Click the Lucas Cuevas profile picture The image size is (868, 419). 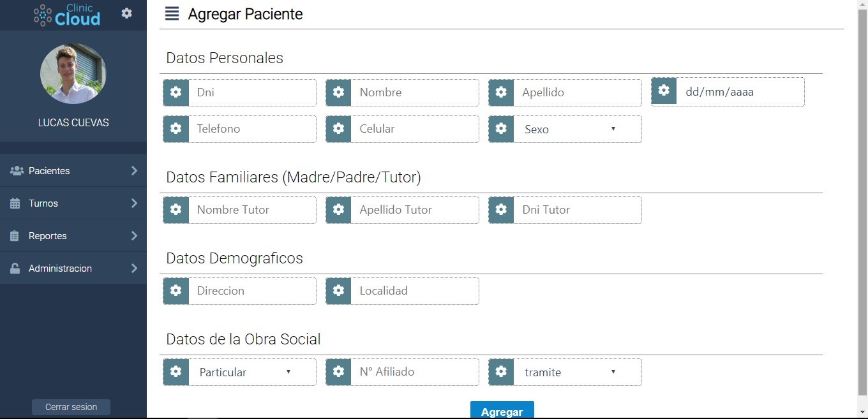(x=73, y=73)
